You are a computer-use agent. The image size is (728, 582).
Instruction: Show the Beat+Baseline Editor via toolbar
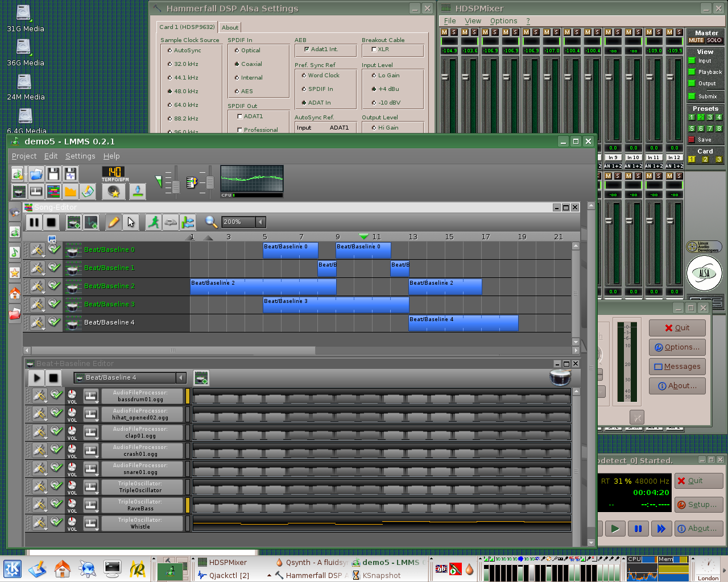[19, 192]
